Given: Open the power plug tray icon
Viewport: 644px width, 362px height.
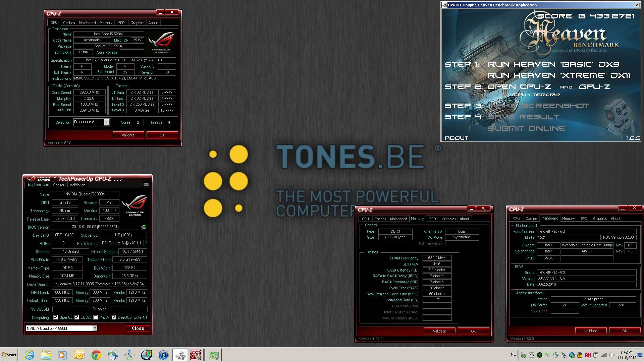Looking at the screenshot, I should (x=596, y=355).
